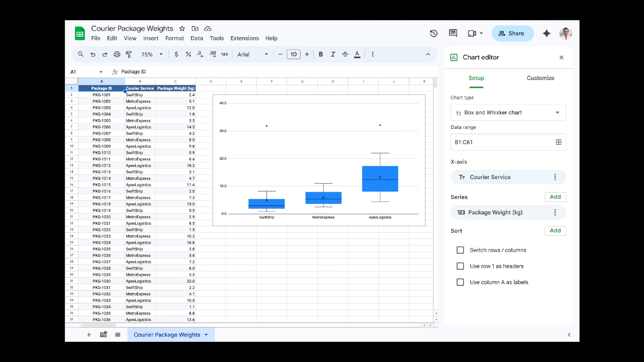Open the Insert menu
This screenshot has width=644, height=362.
151,38
